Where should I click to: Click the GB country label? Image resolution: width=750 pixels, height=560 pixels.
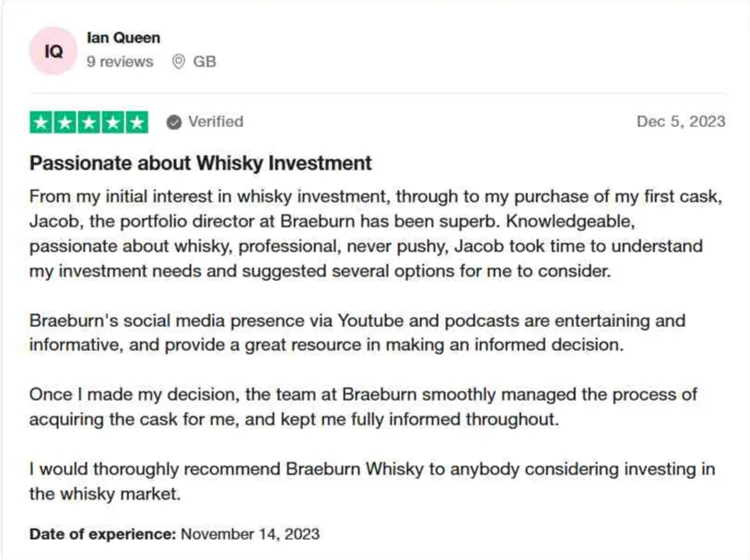tap(205, 62)
